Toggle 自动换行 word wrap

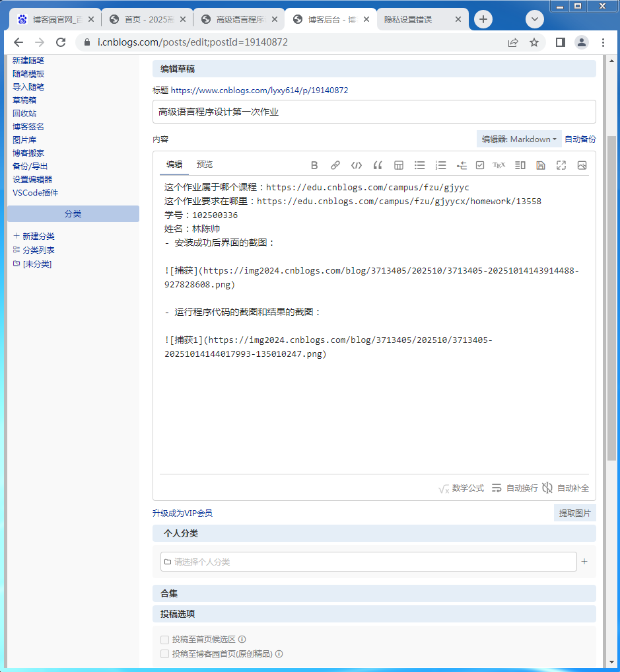514,488
